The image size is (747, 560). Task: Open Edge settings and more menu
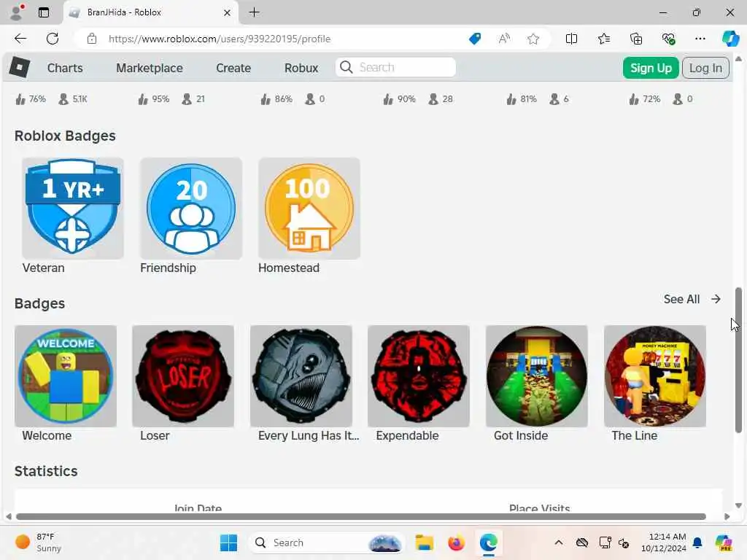pos(700,39)
